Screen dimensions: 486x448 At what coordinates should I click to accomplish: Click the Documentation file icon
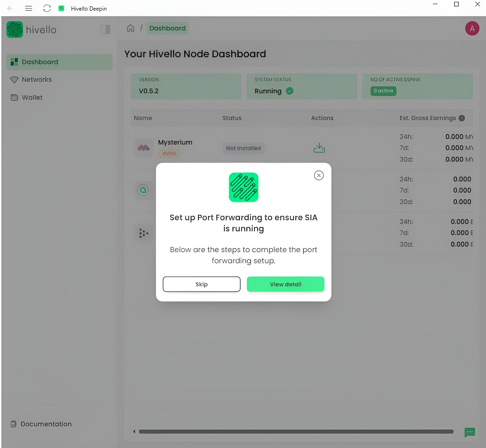click(14, 424)
